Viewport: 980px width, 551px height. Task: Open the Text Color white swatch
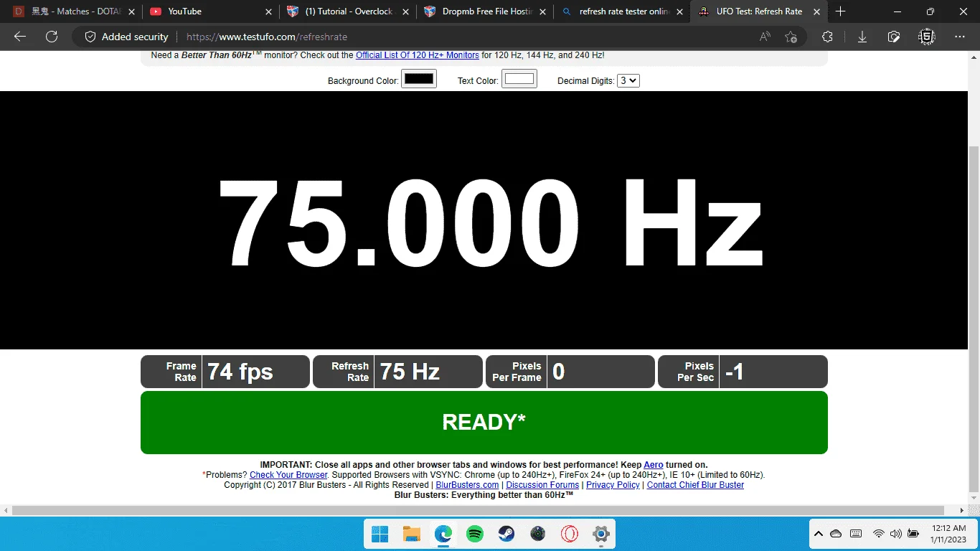point(519,79)
